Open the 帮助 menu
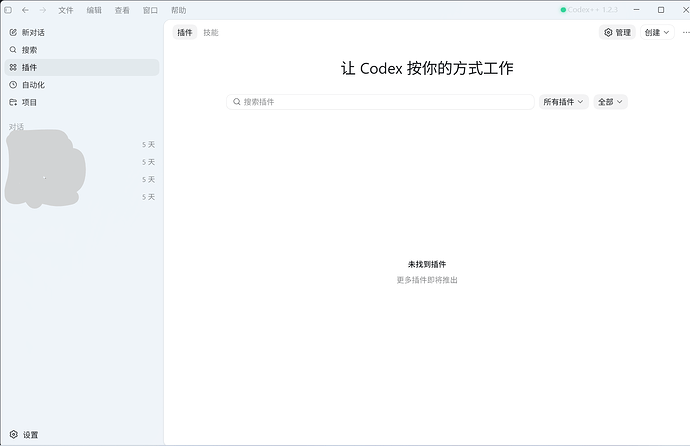Viewport: 690px width, 446px height. pos(178,10)
